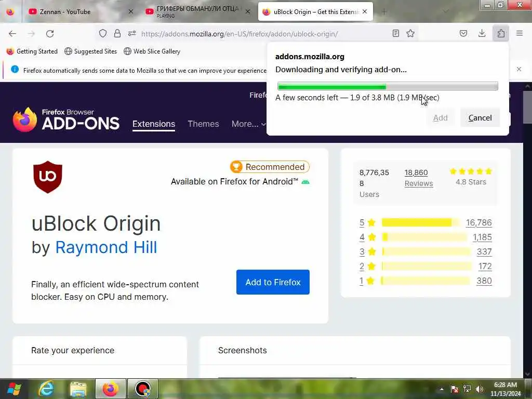Open the screen recorder taskbar icon
This screenshot has height=399, width=532.
143,389
